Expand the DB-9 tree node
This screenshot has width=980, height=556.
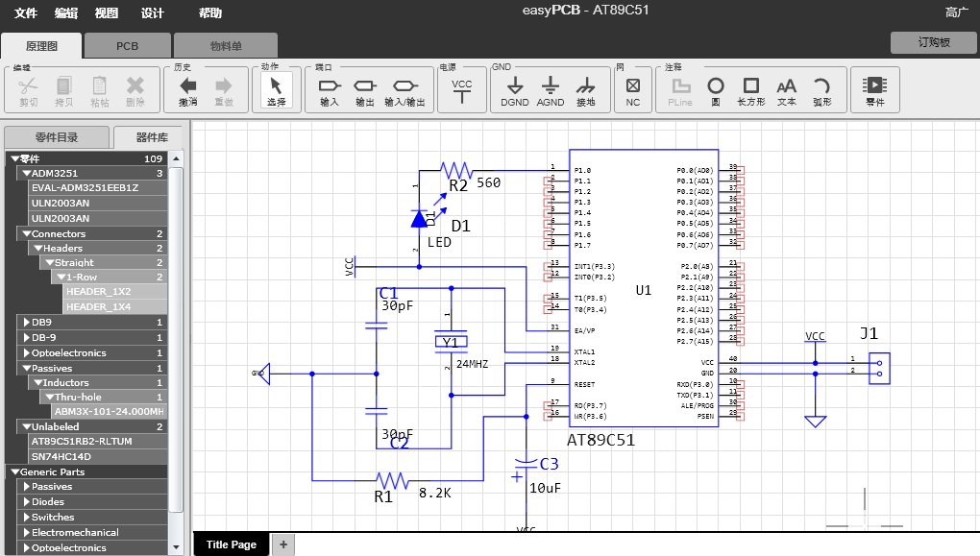click(x=26, y=337)
